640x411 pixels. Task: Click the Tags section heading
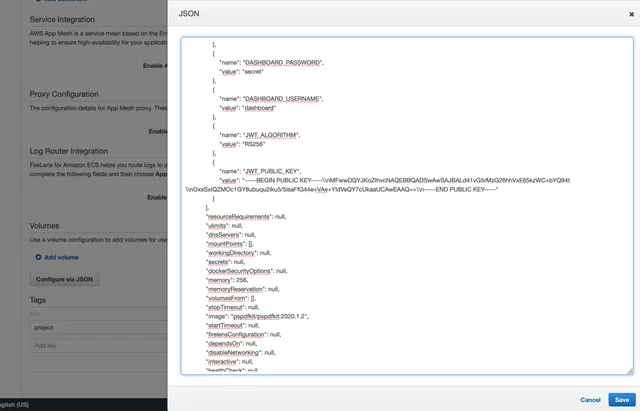pos(38,300)
